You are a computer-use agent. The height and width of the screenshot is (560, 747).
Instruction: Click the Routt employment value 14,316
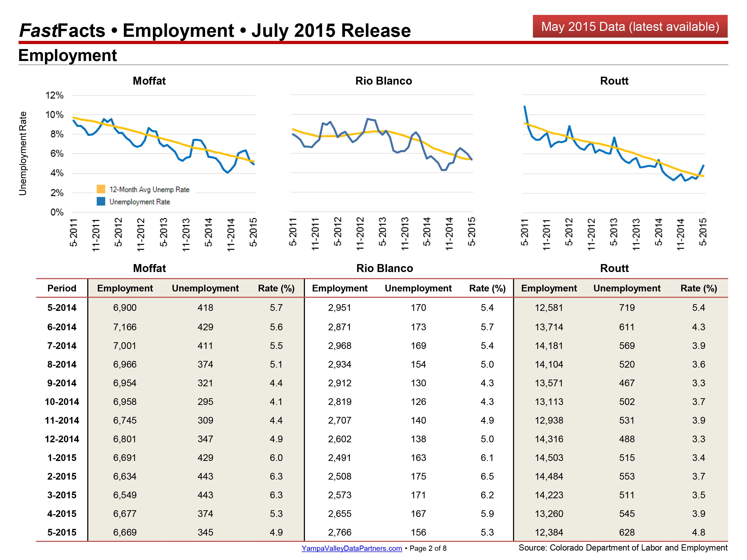coord(549,439)
